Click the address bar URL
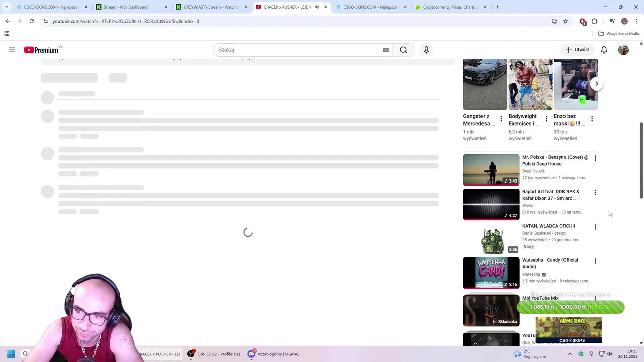The height and width of the screenshot is (362, 644). [x=126, y=21]
